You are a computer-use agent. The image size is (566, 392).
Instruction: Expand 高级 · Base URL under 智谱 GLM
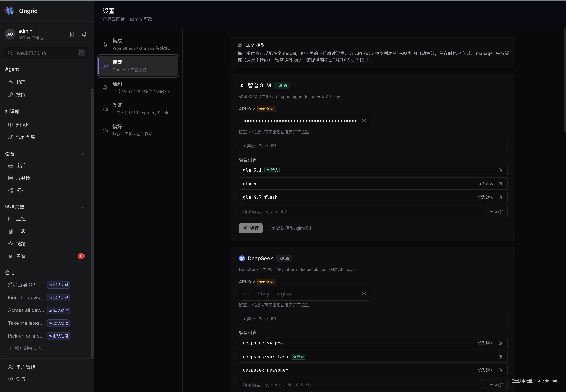[x=373, y=146]
